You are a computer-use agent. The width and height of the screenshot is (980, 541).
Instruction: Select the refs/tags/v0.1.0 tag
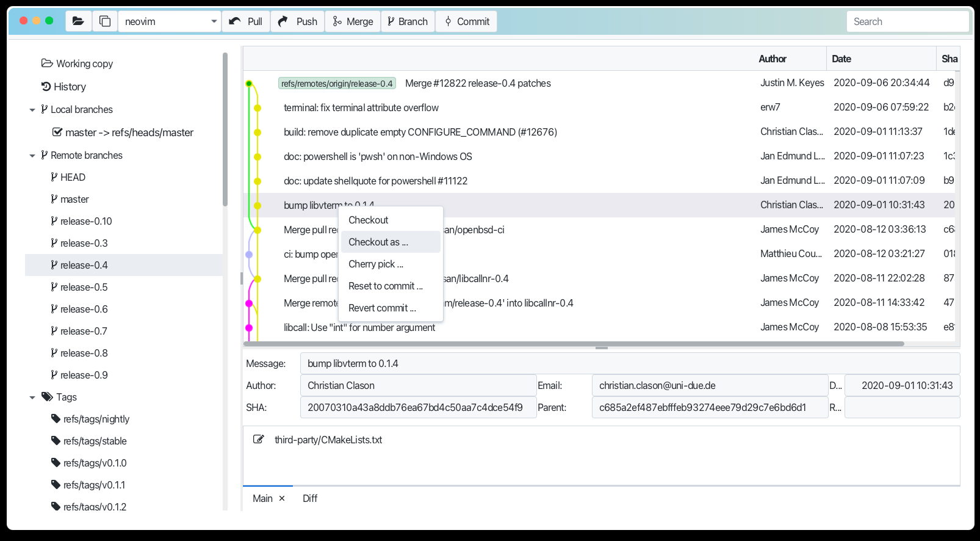(89, 463)
